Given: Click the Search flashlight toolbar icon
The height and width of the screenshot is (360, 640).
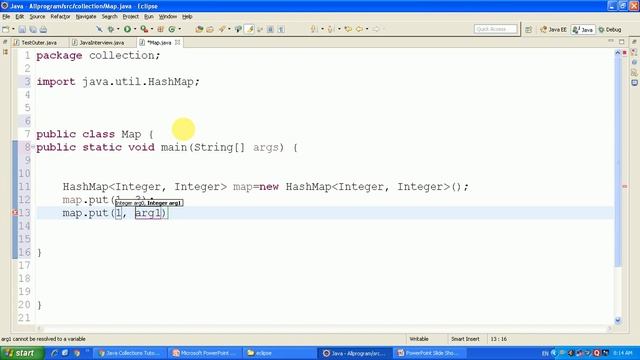Looking at the screenshot, I should [222, 29].
